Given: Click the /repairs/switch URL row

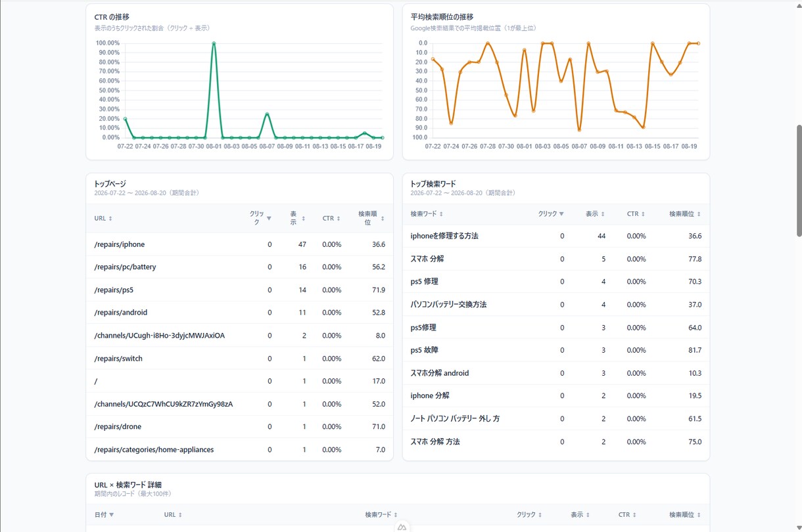Looking at the screenshot, I should [240, 359].
